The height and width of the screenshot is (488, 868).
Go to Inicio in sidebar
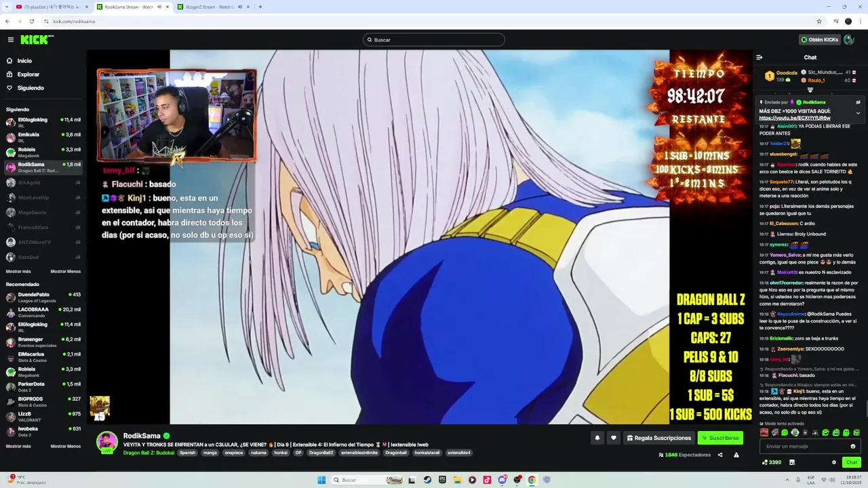[x=43, y=61]
